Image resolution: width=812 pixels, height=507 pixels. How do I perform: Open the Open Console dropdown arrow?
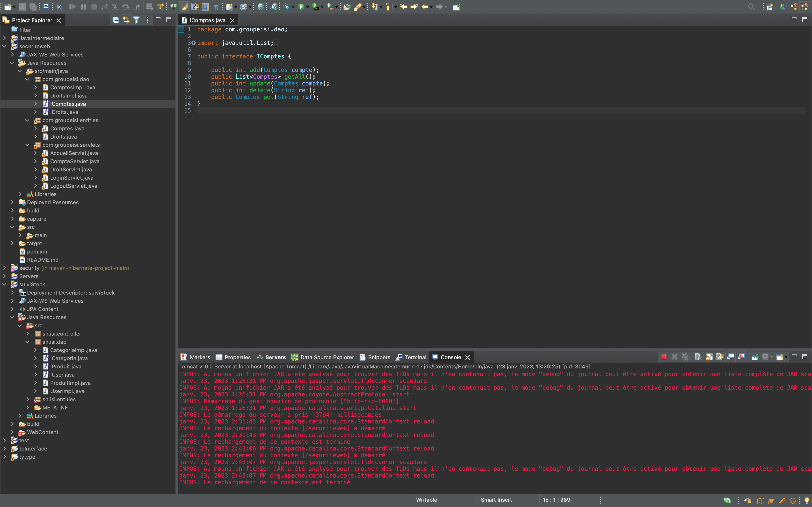point(786,358)
